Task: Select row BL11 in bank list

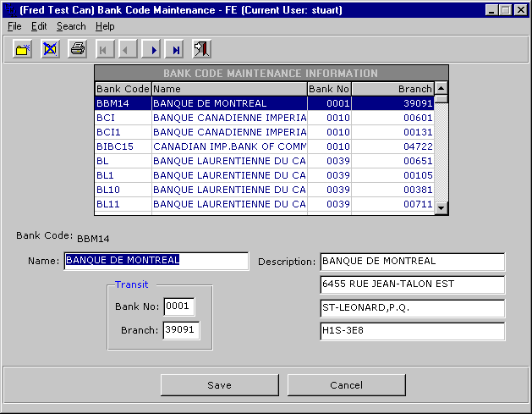Action: 264,204
